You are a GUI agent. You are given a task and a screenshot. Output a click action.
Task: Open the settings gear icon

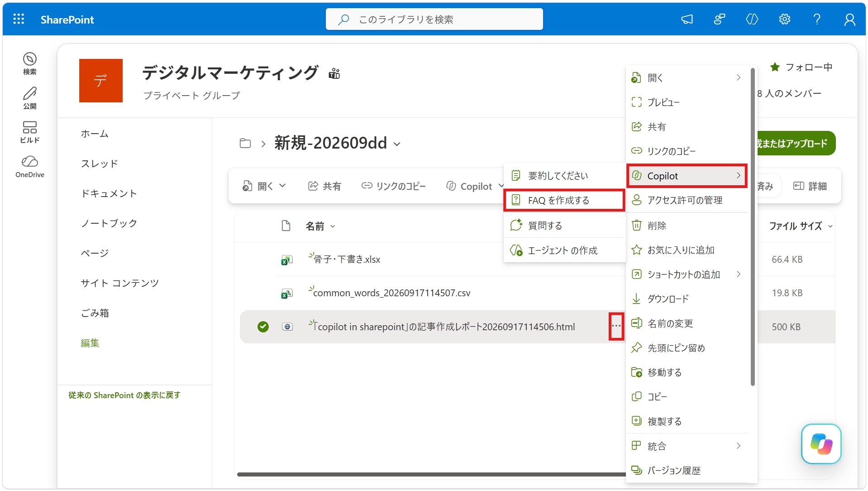coord(784,19)
